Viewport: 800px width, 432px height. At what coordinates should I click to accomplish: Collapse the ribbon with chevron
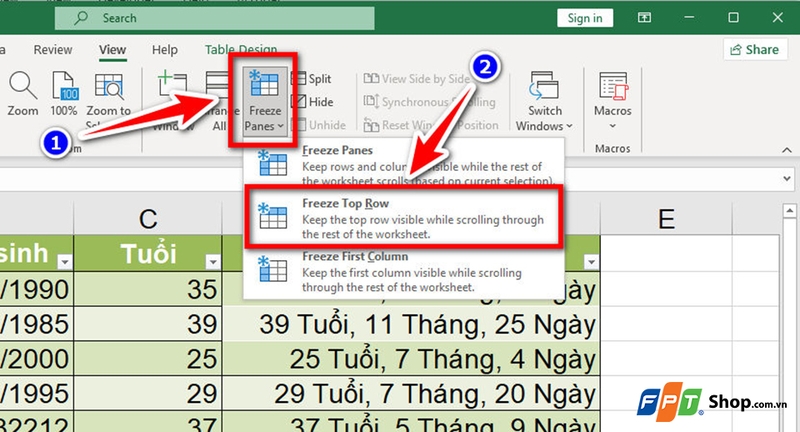coord(786,150)
